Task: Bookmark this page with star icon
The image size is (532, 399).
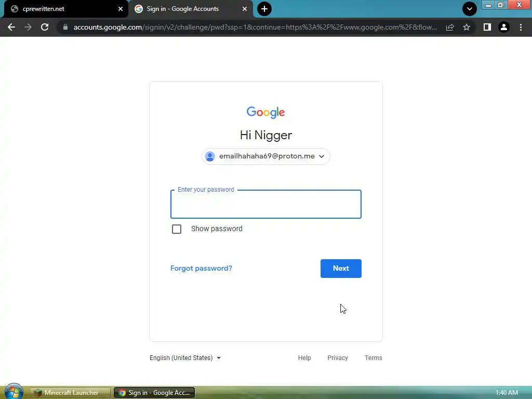Action: 467,27
